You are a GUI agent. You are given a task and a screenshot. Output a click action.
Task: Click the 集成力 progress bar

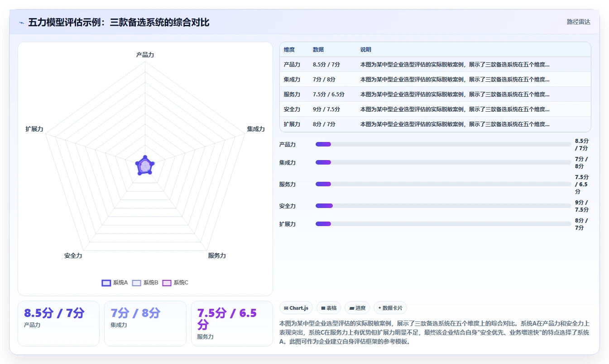pyautogui.click(x=443, y=162)
